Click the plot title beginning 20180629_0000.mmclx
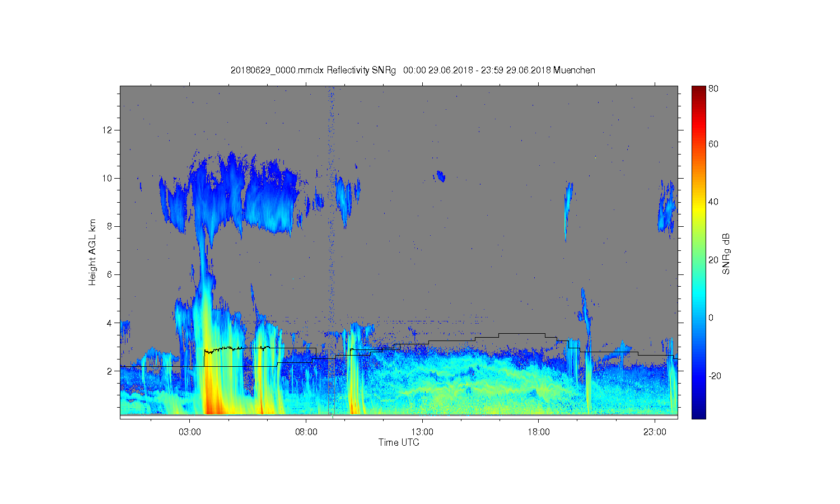 [x=413, y=71]
